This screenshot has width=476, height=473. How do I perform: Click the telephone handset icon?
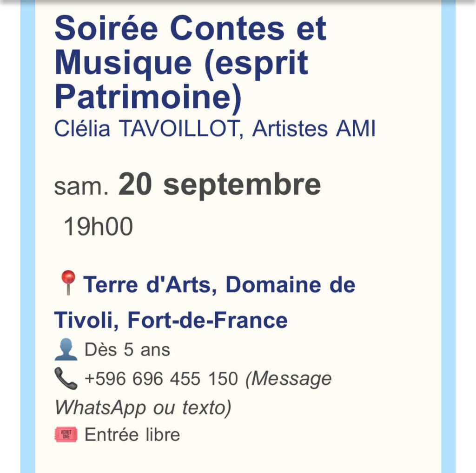coord(66,378)
